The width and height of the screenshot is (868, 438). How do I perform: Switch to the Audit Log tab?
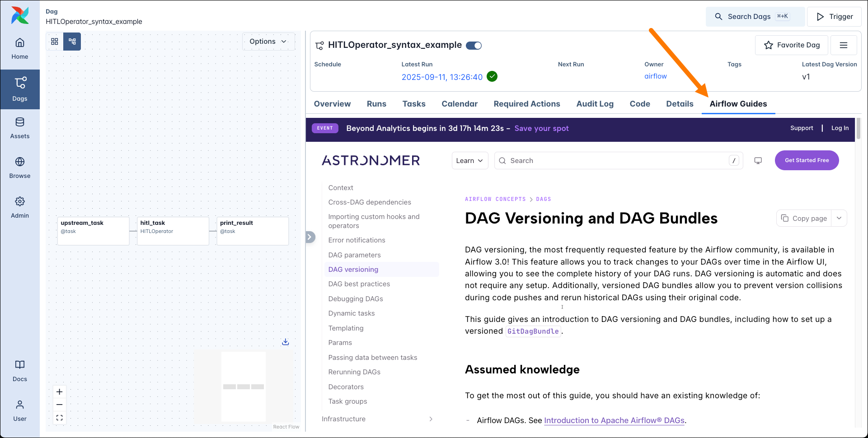pos(595,104)
